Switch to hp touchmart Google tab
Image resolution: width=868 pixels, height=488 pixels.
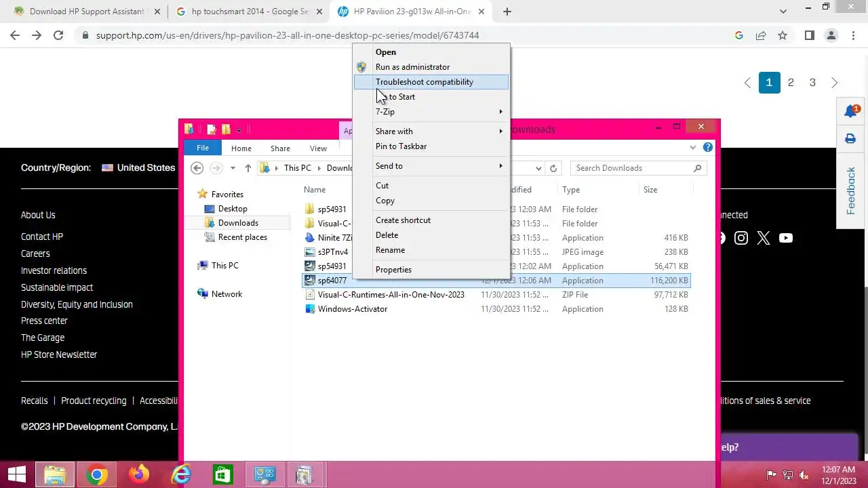(250, 12)
